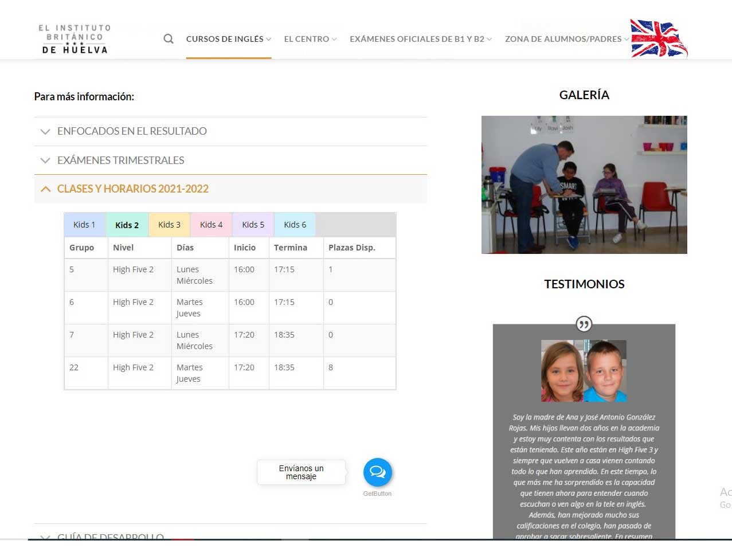Open the gallery classroom photo

click(x=584, y=185)
